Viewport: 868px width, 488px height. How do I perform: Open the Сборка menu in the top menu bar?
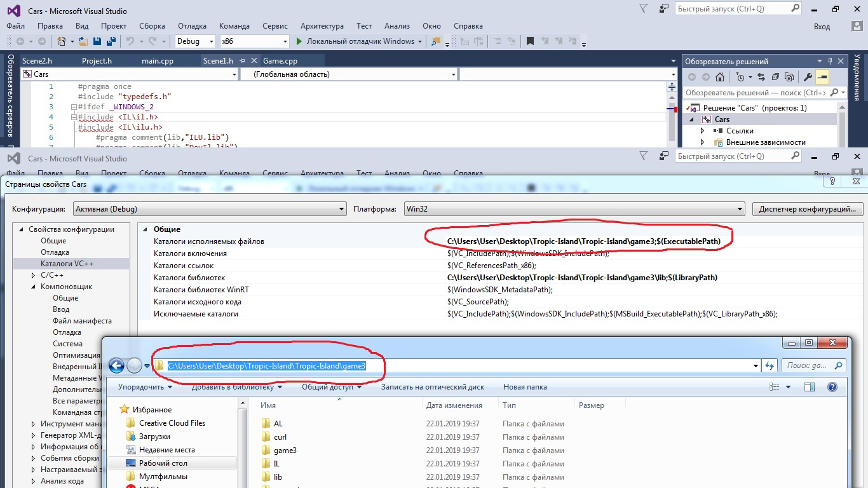pos(153,26)
